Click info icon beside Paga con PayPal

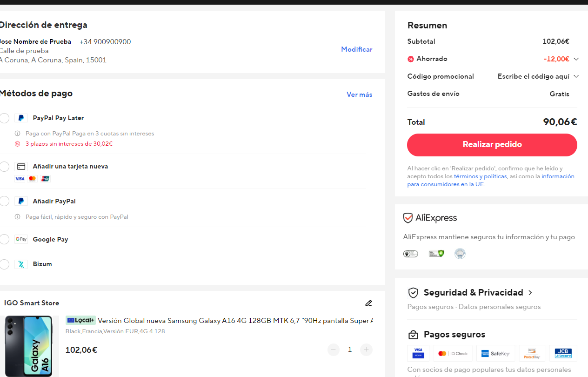point(18,134)
